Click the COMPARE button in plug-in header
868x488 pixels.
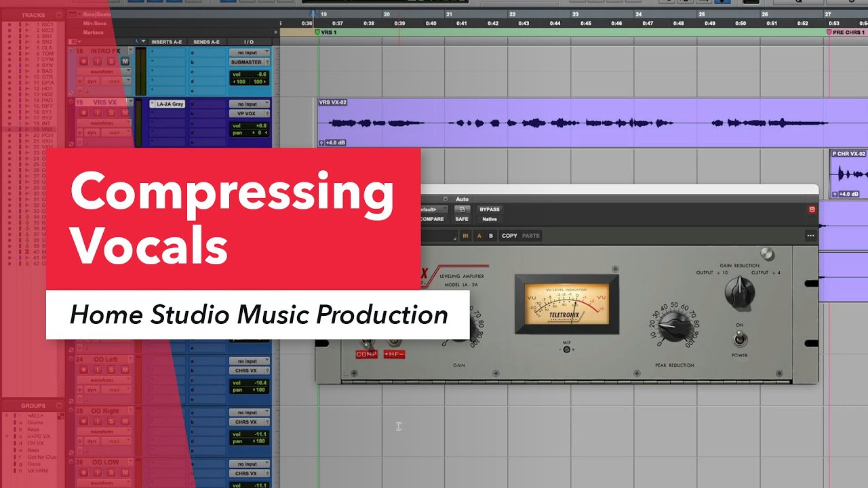(x=432, y=219)
